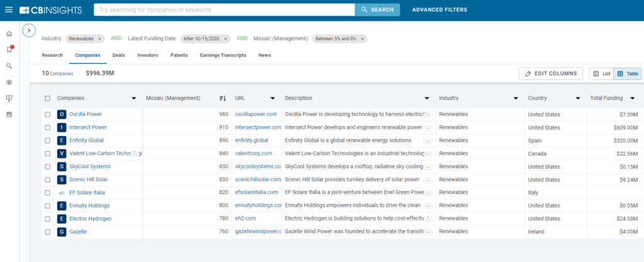Open the oscillapower.com link

tap(256, 115)
